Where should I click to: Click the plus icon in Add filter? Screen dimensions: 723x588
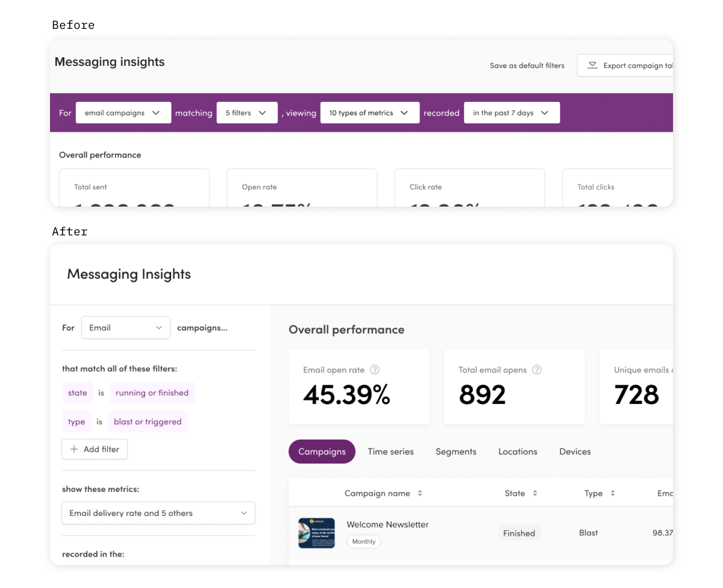74,449
